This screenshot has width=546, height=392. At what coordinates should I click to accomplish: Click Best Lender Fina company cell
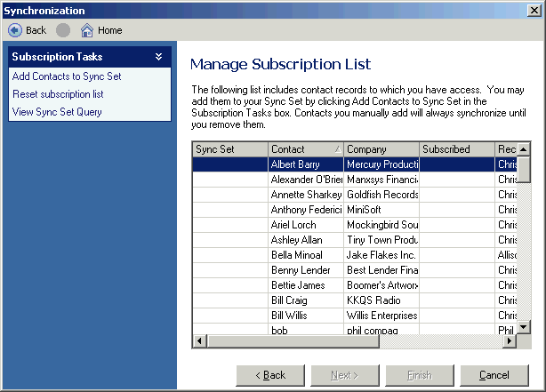pos(381,270)
